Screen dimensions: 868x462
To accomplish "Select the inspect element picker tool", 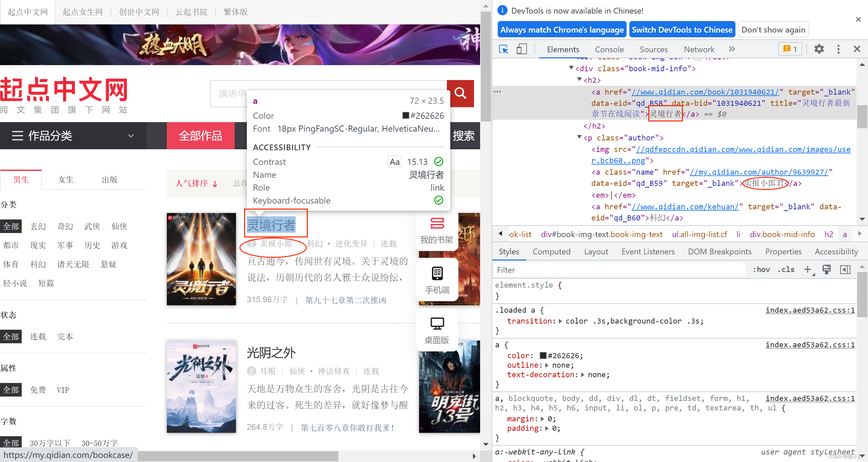I will click(x=504, y=50).
